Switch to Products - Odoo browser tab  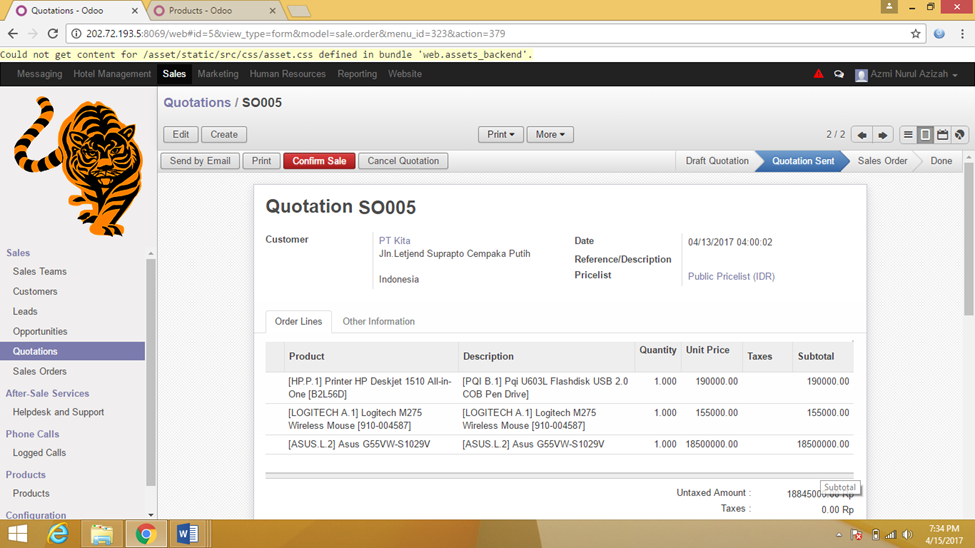[213, 11]
